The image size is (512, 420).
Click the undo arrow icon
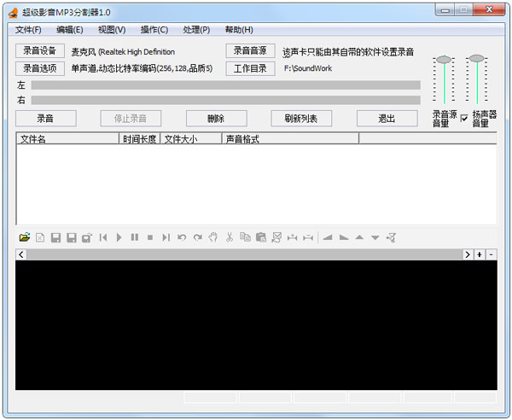click(x=182, y=237)
